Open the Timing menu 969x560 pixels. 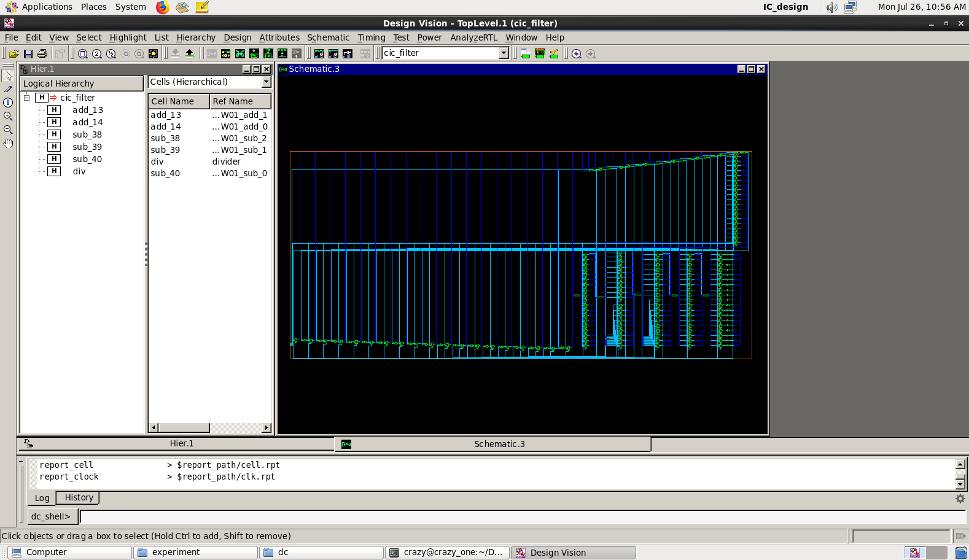[x=372, y=37]
